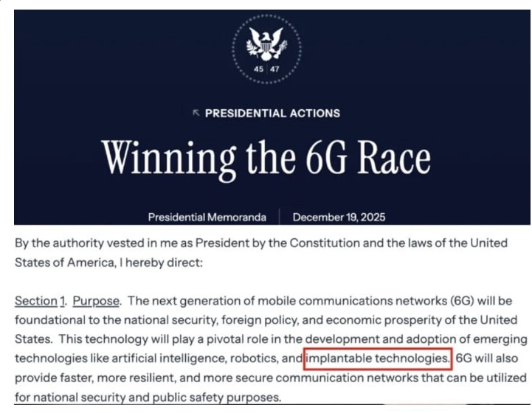The image size is (532, 413).
Task: Click the December 19, 2025 date
Action: pyautogui.click(x=339, y=217)
